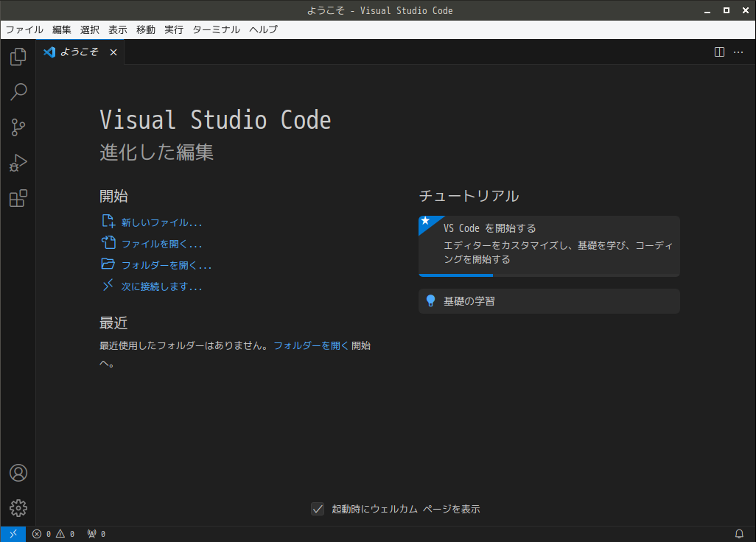Open the 編集 menu

point(62,30)
